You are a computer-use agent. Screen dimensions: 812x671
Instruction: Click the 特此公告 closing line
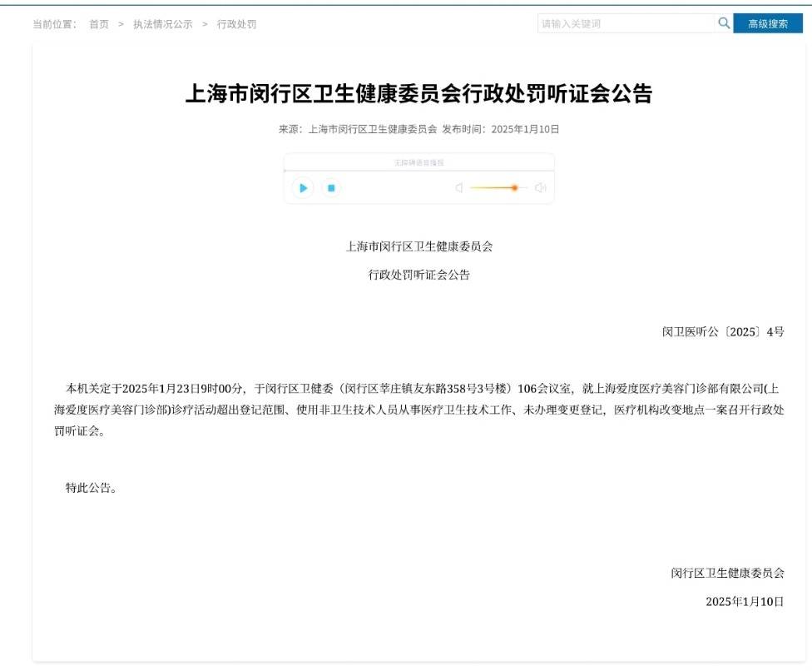click(x=92, y=488)
